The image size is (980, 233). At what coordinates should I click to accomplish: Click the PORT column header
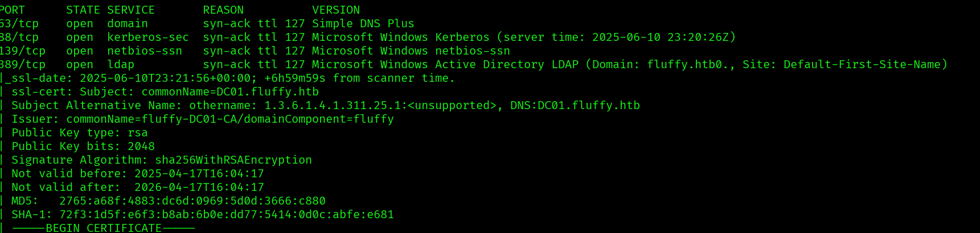pyautogui.click(x=13, y=10)
